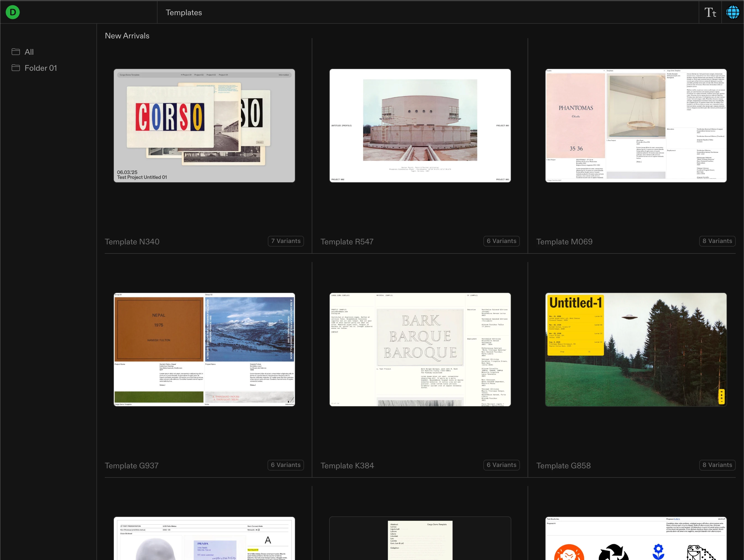Viewport: 744px width, 560px height.
Task: Open the Abstract Colophon template thumbnail
Action: click(420, 538)
